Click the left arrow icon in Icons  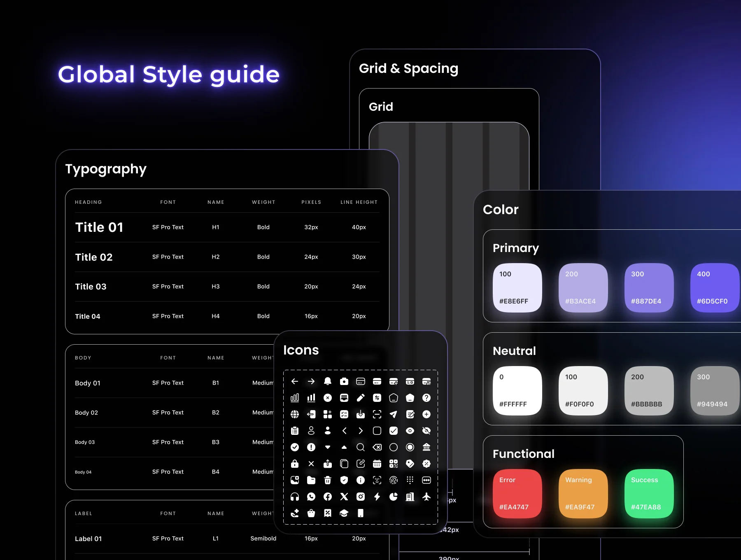click(295, 381)
